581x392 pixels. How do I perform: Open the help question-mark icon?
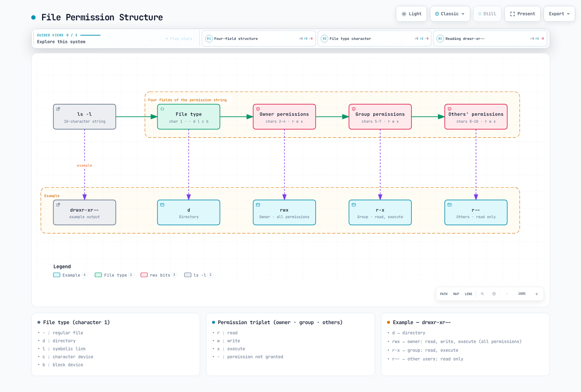[494, 294]
